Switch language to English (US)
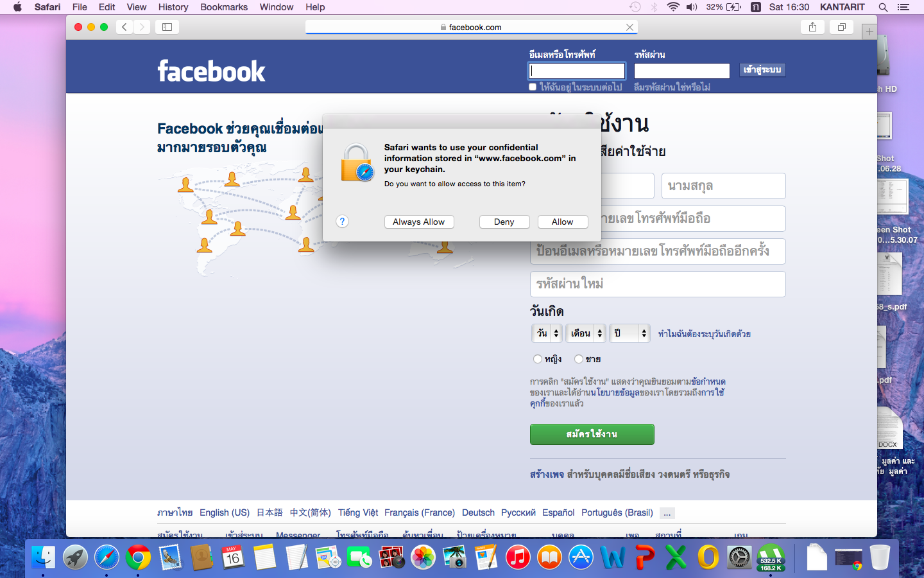Image resolution: width=924 pixels, height=578 pixels. [225, 512]
